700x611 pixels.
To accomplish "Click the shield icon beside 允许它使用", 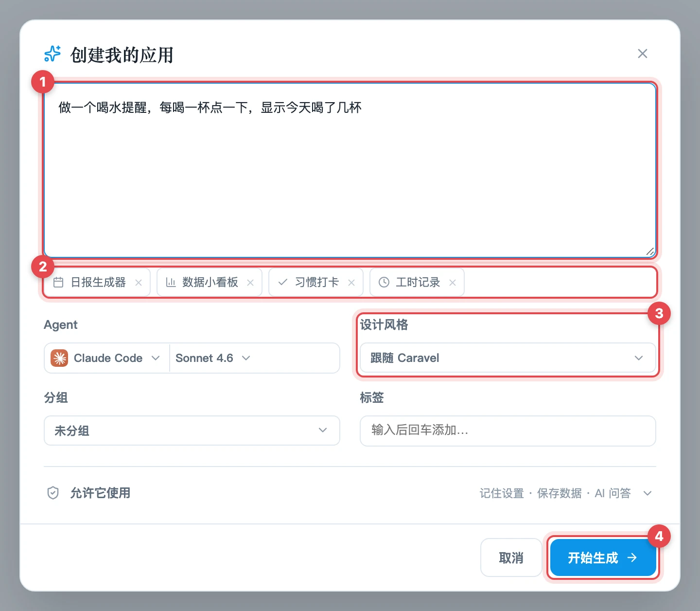I will [53, 493].
